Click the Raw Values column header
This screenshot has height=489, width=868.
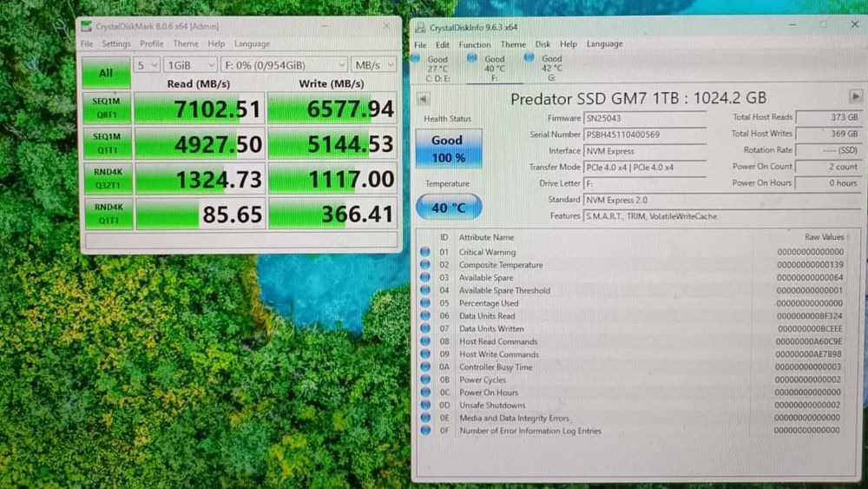pyautogui.click(x=824, y=237)
